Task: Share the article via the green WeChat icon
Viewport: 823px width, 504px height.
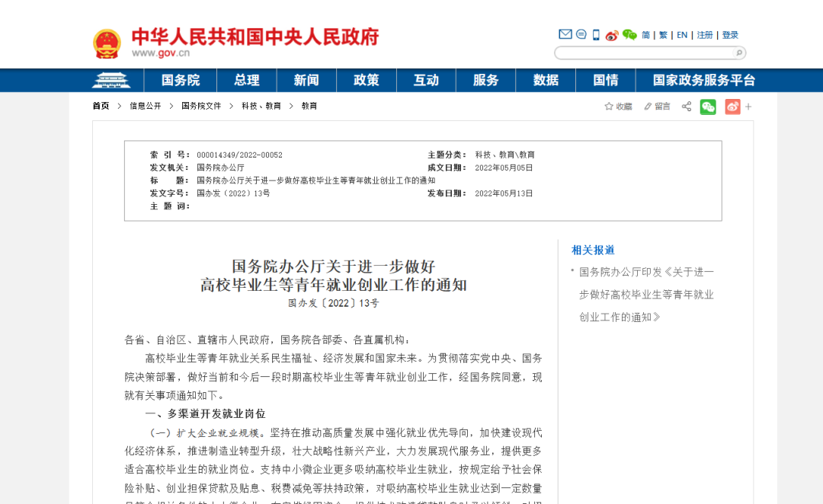Action: pyautogui.click(x=708, y=107)
